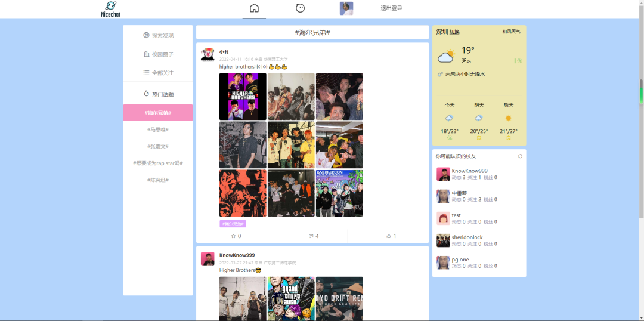Open 探索发现 in the sidebar
644x321 pixels.
(158, 35)
